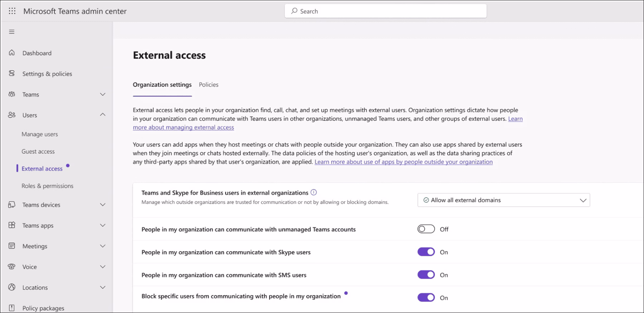This screenshot has height=313, width=644.
Task: Expand the Voice chevron
Action: [x=103, y=267]
